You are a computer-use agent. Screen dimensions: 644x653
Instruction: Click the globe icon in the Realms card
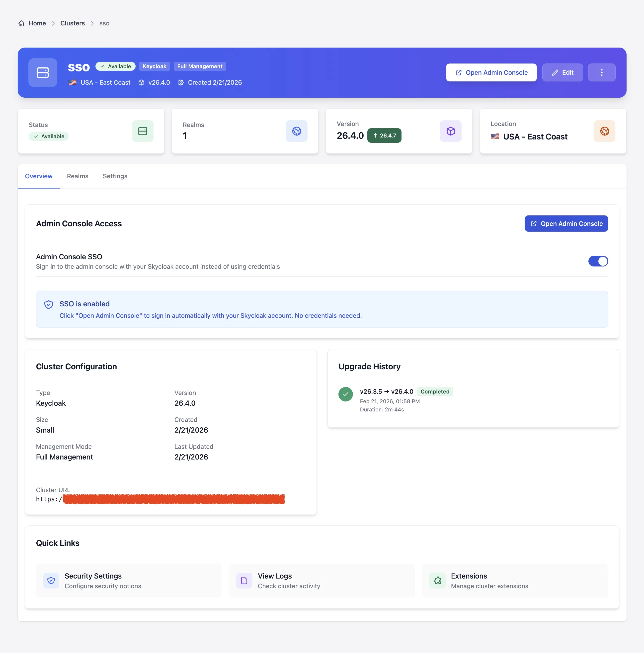pos(297,131)
